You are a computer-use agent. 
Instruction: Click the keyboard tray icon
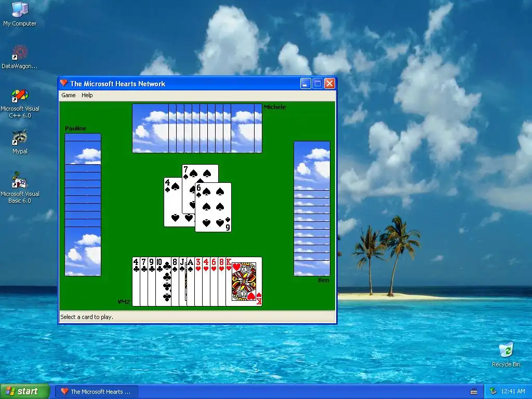coord(474,392)
